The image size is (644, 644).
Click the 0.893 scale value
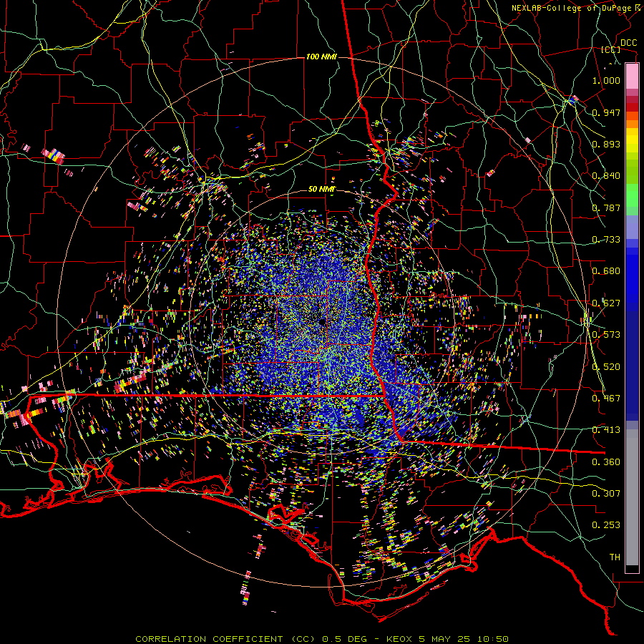tap(606, 144)
